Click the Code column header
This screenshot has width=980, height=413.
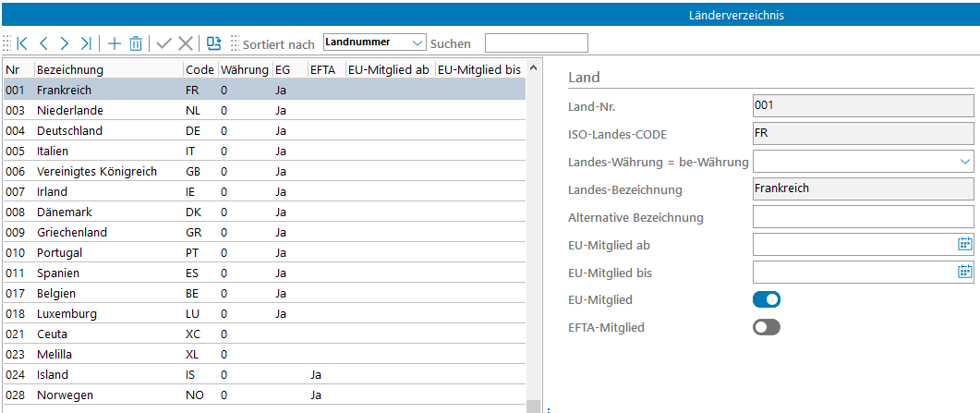click(x=199, y=69)
